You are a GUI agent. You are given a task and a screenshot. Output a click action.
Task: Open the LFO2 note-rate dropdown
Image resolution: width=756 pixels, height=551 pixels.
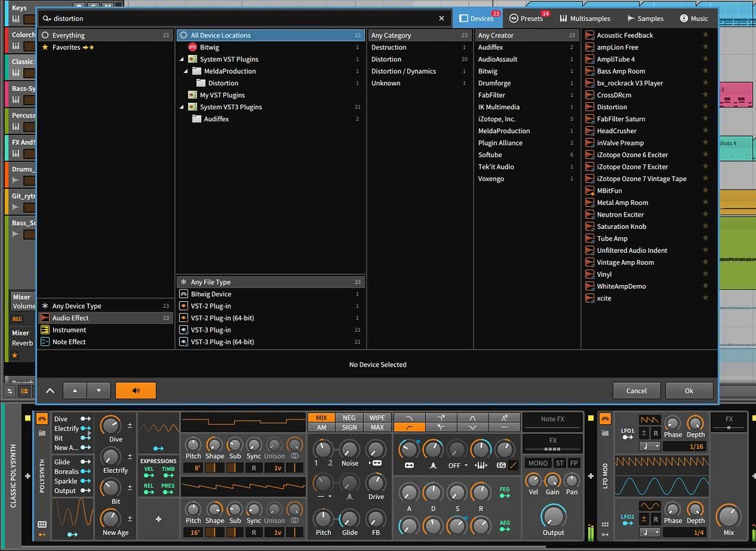[x=649, y=532]
